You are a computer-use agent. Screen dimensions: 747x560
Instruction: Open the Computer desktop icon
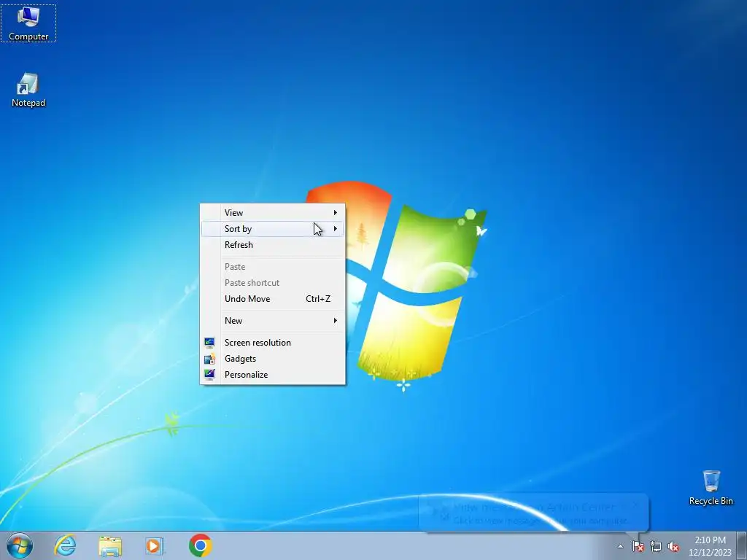tap(28, 23)
